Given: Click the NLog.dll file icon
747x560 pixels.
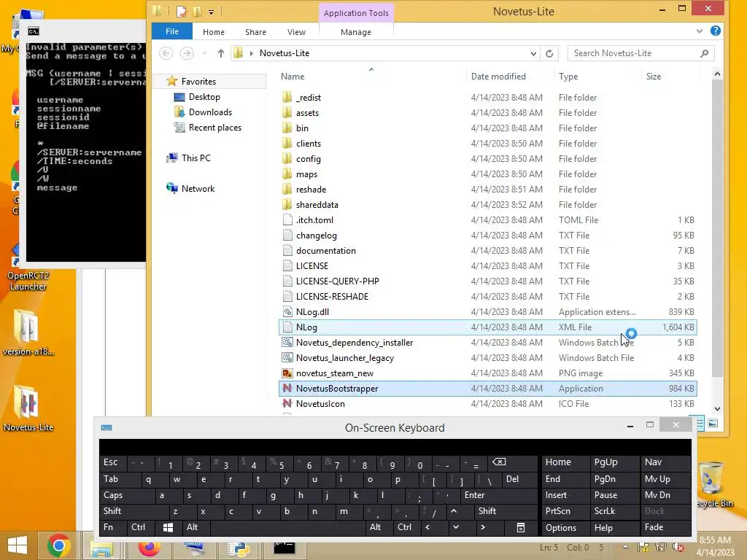Looking at the screenshot, I should point(287,312).
